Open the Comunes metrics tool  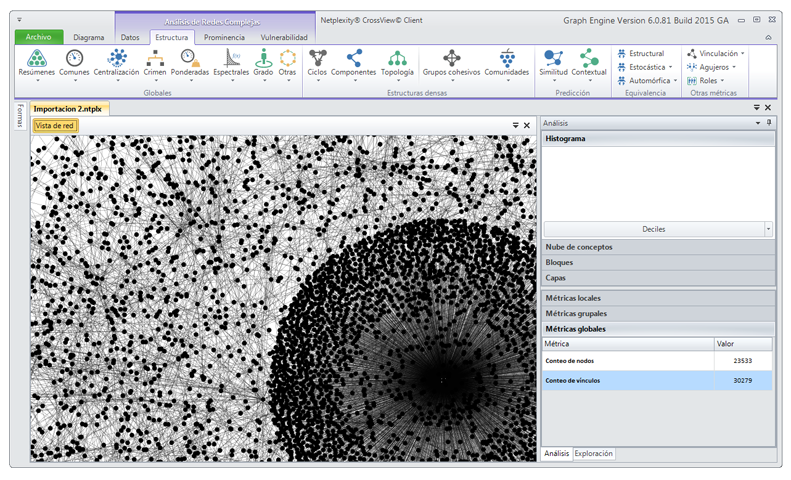point(74,65)
